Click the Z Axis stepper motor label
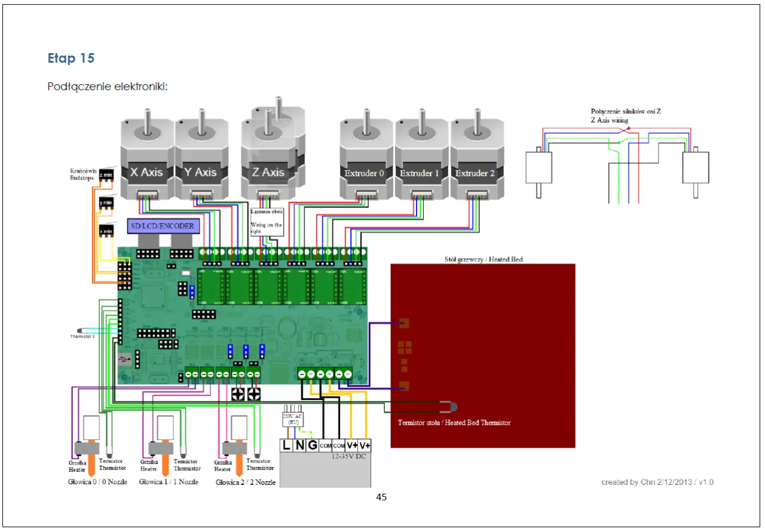This screenshot has width=765, height=532. [268, 172]
